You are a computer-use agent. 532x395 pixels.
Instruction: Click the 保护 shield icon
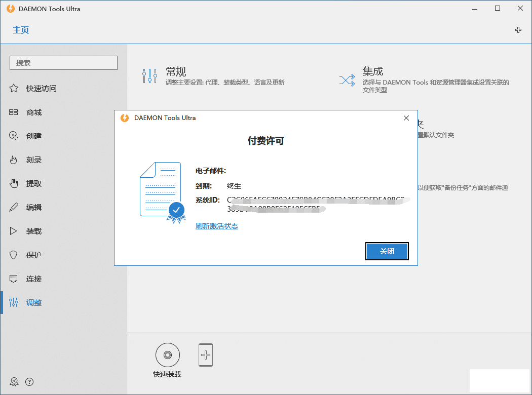coord(14,255)
